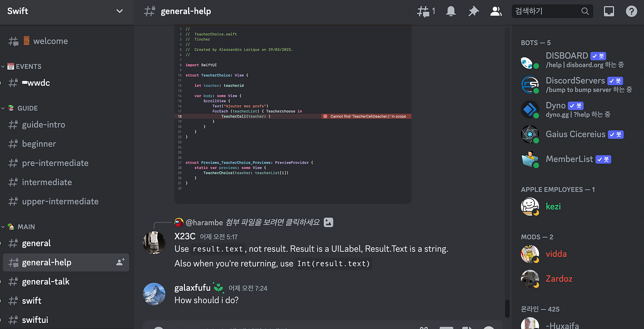The image size is (644, 329).
Task: Click the search magnifier icon
Action: 585,11
